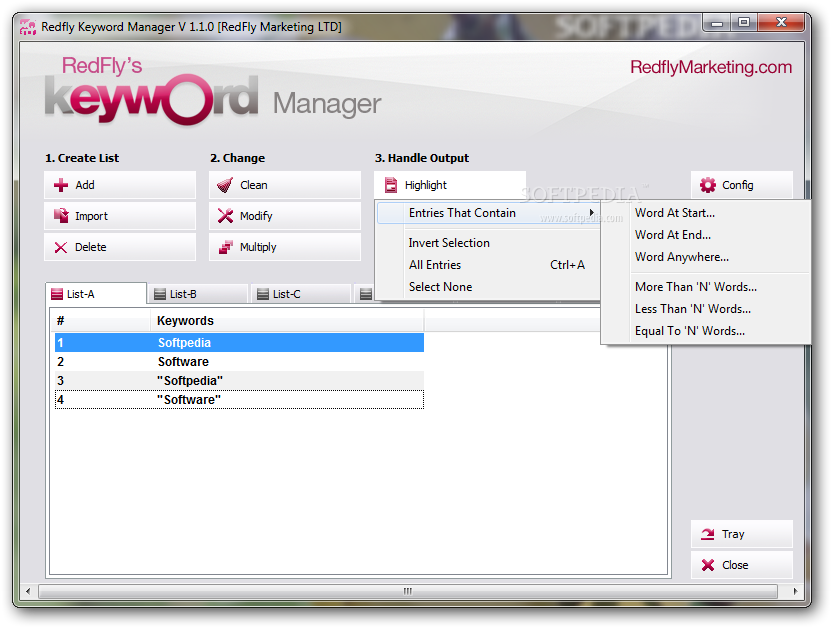The image size is (832, 628).
Task: Open the Multiply button
Action: click(285, 247)
